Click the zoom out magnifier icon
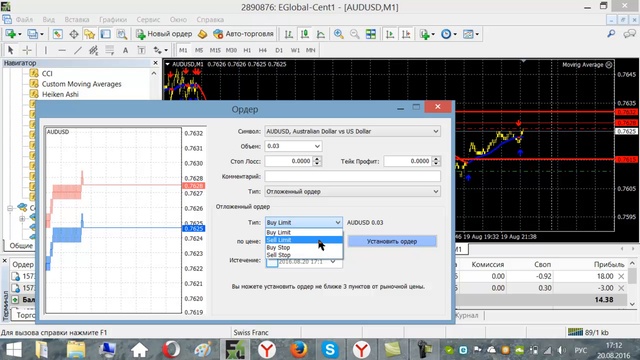 point(355,34)
